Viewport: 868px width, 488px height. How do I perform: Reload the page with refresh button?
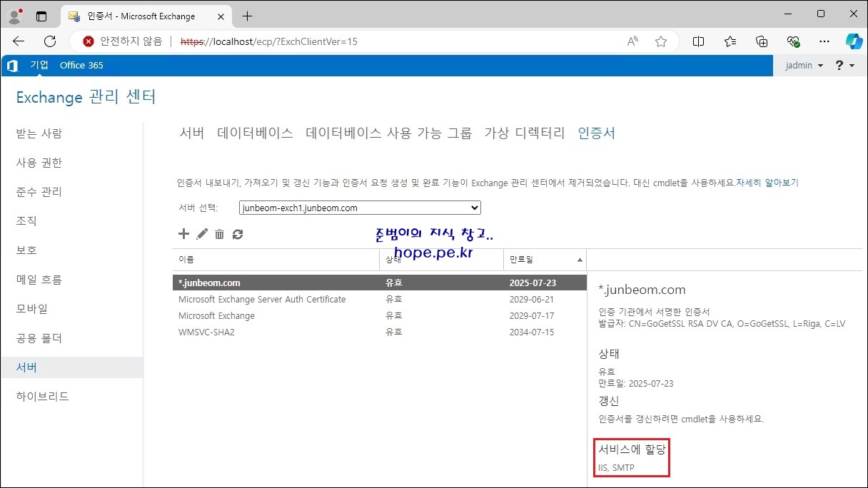pos(50,41)
